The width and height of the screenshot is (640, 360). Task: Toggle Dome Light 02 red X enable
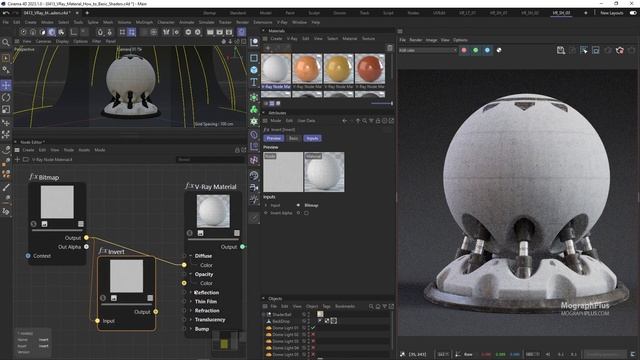click(x=313, y=334)
